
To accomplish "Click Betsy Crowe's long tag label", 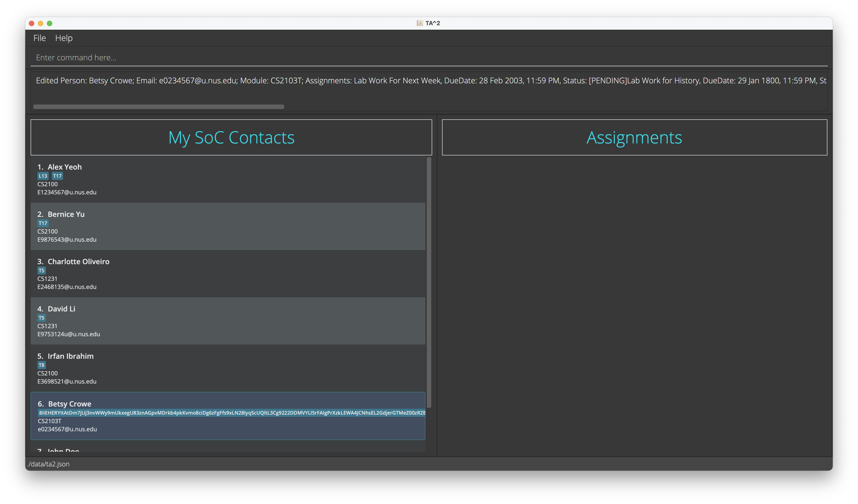I will 232,413.
